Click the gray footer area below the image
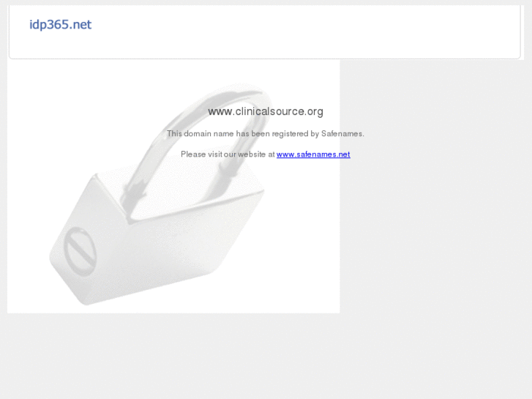Image resolution: width=532 pixels, height=399 pixels. tap(266, 355)
